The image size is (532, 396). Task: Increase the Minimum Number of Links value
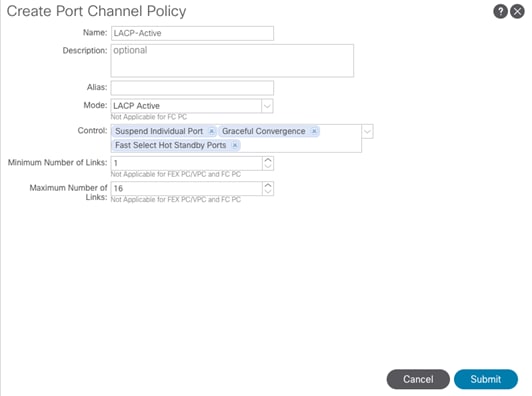(x=268, y=160)
